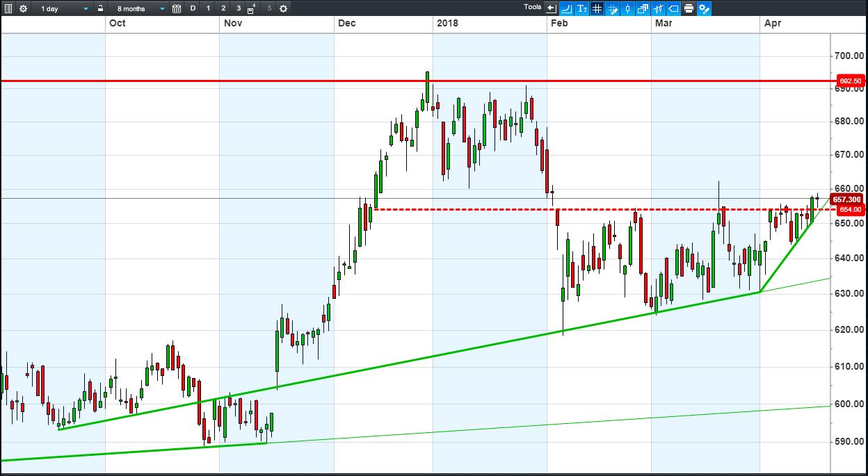Open the grid color picker tool
Viewport: 868px width, 476px height.
coord(613,8)
